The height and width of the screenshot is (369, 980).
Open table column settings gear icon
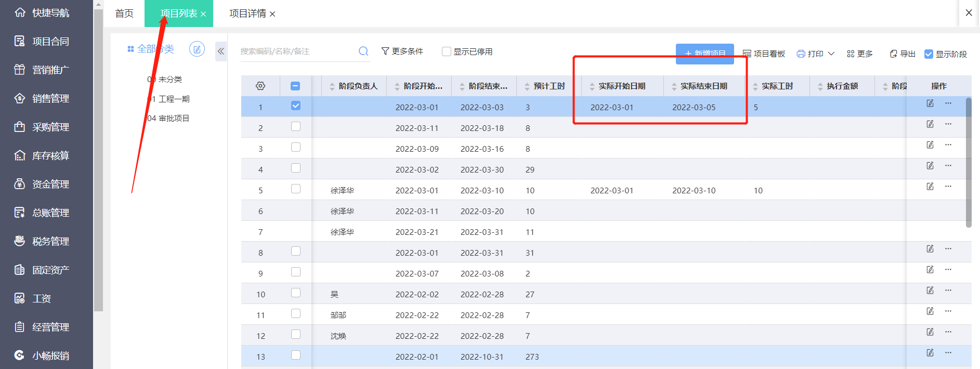tap(260, 86)
